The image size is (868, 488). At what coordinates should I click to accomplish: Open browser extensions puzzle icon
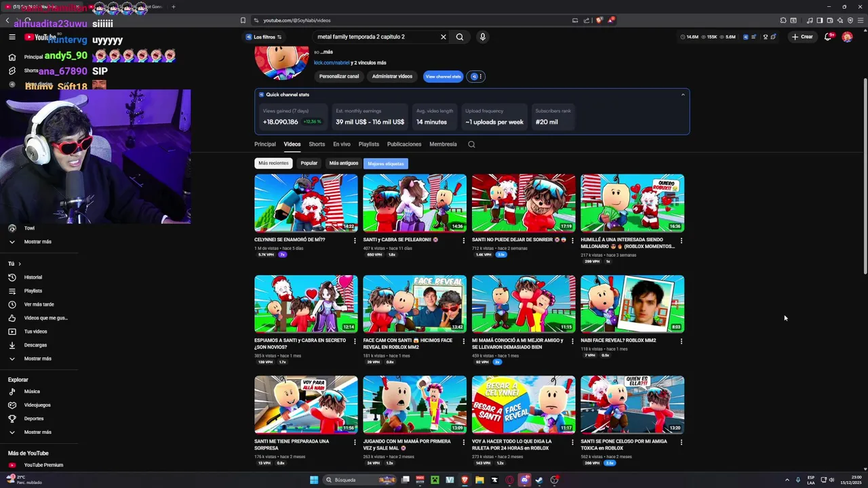click(783, 20)
